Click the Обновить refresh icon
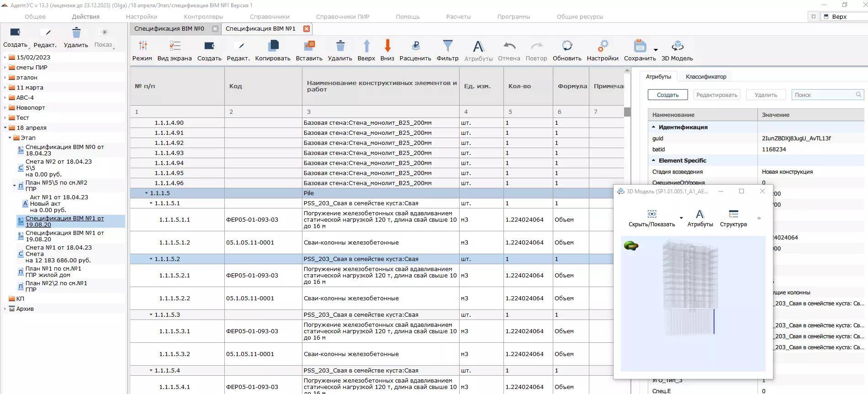This screenshot has height=394, width=868. point(567,46)
